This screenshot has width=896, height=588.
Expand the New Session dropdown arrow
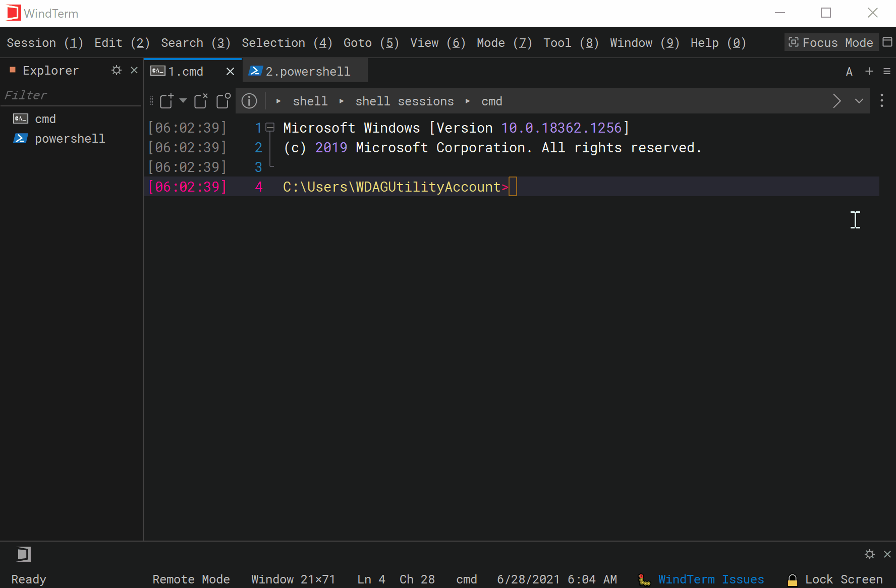coord(183,101)
